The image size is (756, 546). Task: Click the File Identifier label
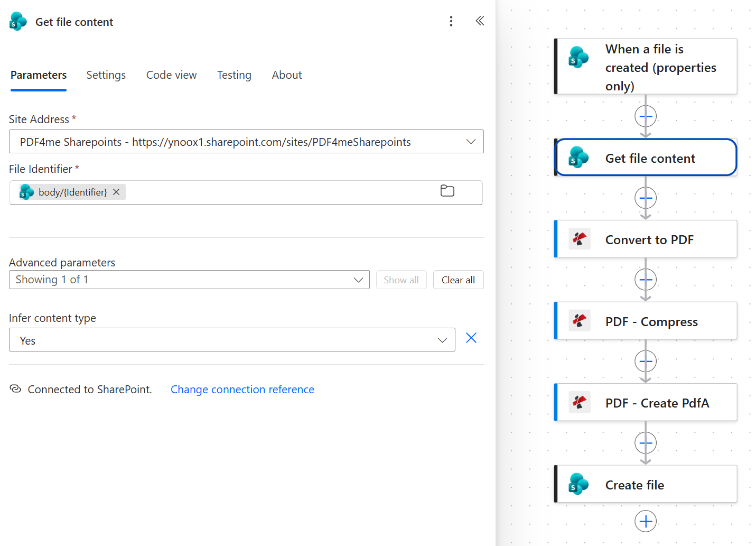point(41,169)
